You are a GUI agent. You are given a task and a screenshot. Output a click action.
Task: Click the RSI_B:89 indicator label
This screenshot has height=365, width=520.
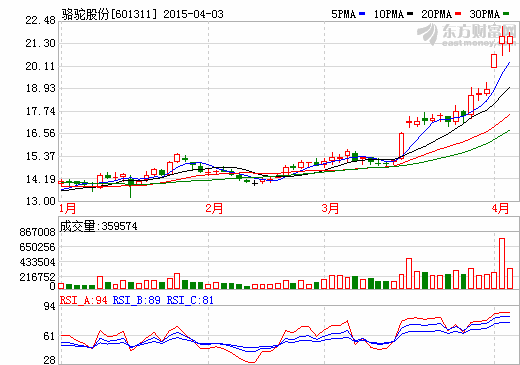click(136, 300)
